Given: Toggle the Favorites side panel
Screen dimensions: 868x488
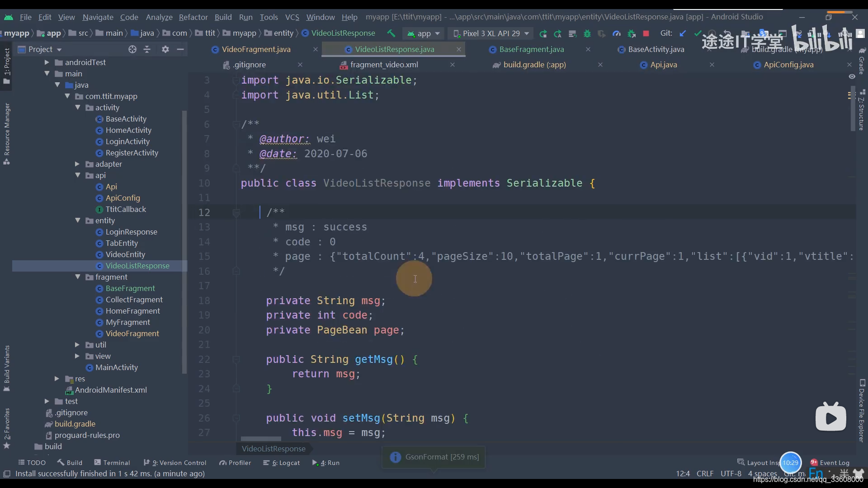Looking at the screenshot, I should [7, 428].
